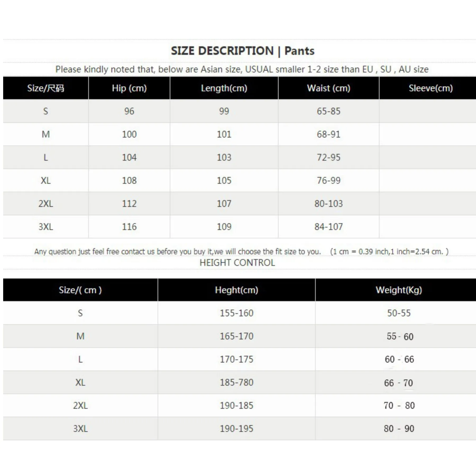Click the Weight(Kg) column header

(x=399, y=290)
